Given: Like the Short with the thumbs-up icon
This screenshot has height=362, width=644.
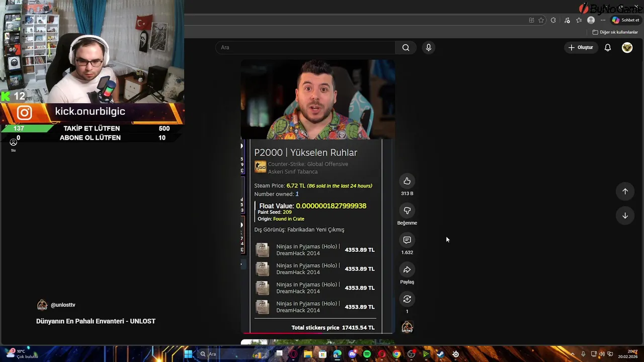Looking at the screenshot, I should point(407,181).
